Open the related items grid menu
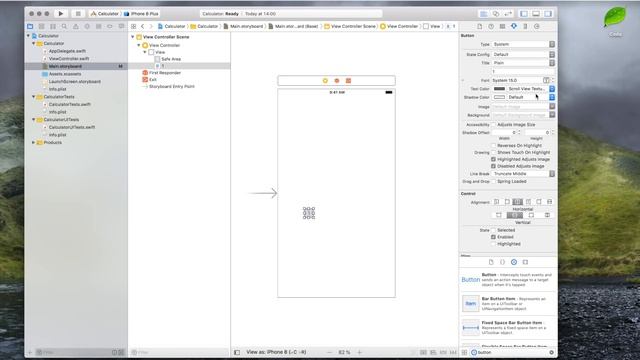 [x=133, y=26]
